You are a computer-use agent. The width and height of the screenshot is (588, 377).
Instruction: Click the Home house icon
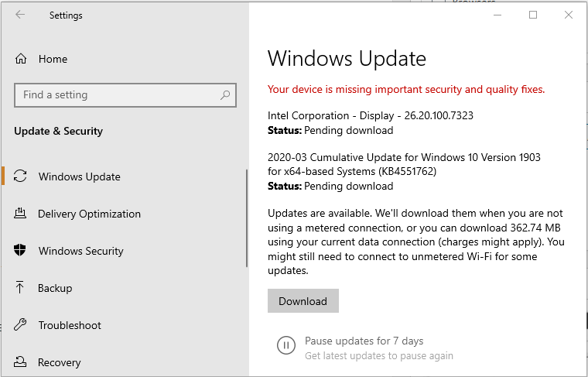coord(21,59)
